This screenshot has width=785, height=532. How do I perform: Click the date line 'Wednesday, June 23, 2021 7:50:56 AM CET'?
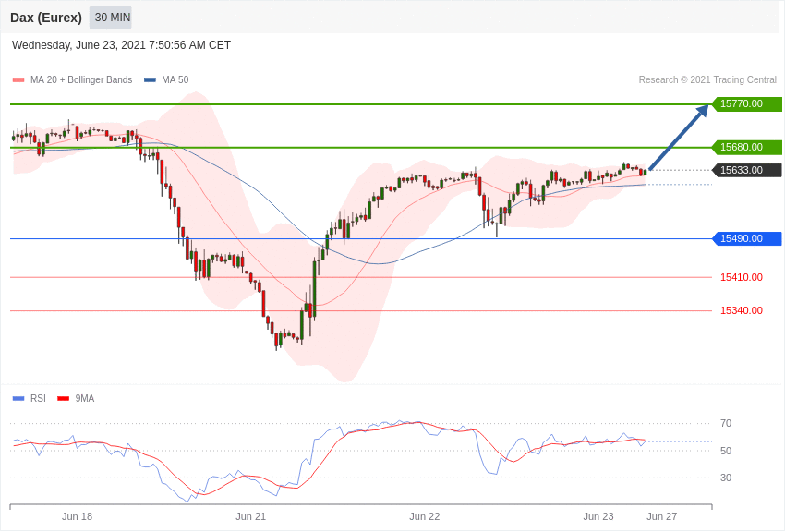pyautogui.click(x=121, y=45)
